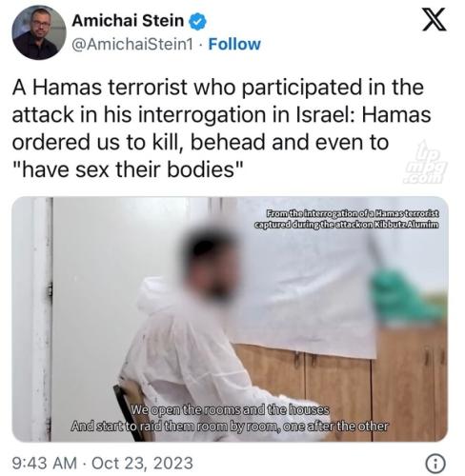
Task: Click the video subtitle about raiding rooms
Action: 230,418
